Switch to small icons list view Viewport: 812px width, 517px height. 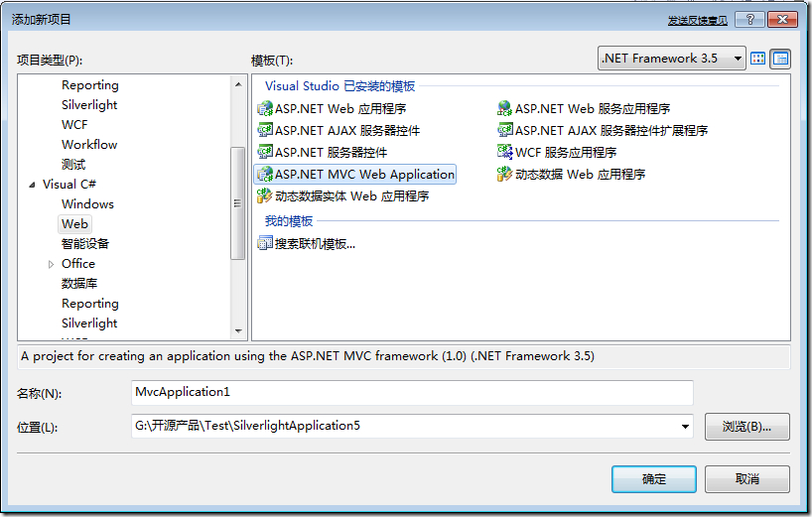(x=780, y=59)
